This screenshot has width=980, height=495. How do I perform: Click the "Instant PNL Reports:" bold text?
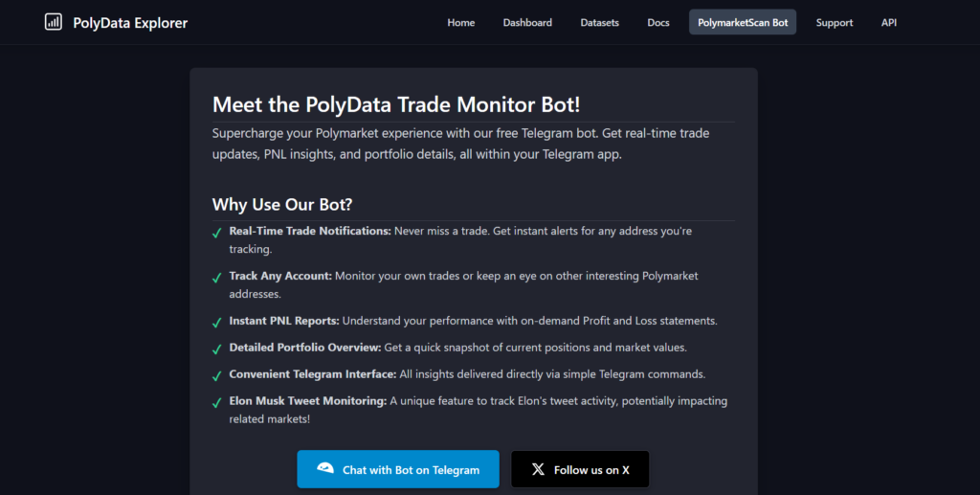pos(284,321)
